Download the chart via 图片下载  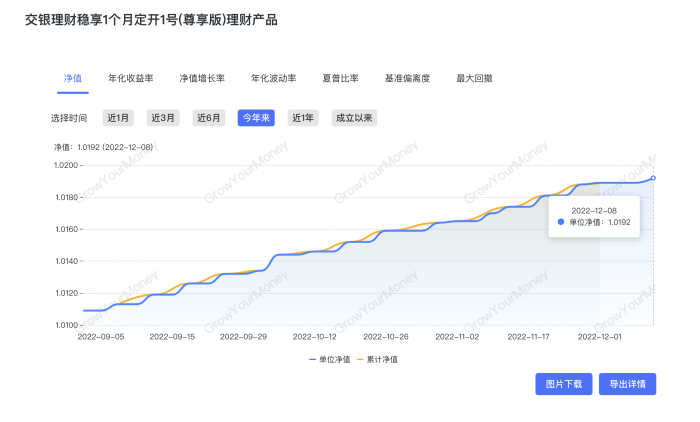click(564, 384)
